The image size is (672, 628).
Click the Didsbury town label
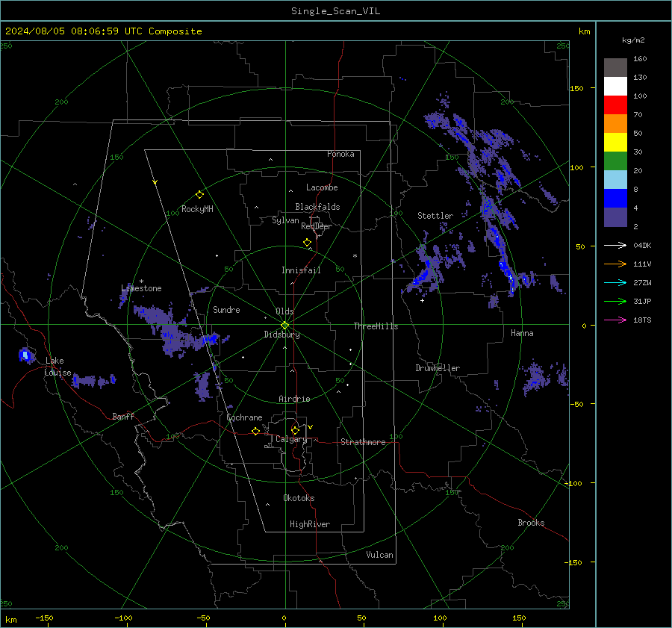tap(281, 335)
